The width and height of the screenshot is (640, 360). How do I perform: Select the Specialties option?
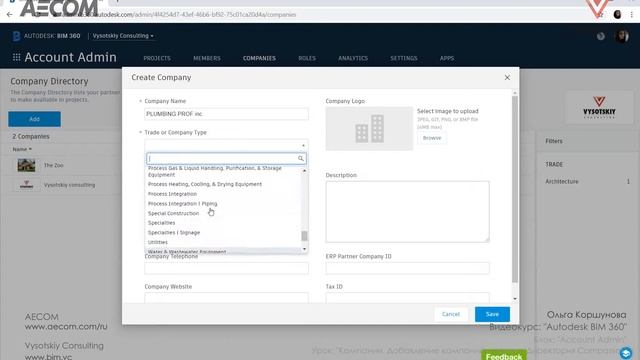(223, 223)
